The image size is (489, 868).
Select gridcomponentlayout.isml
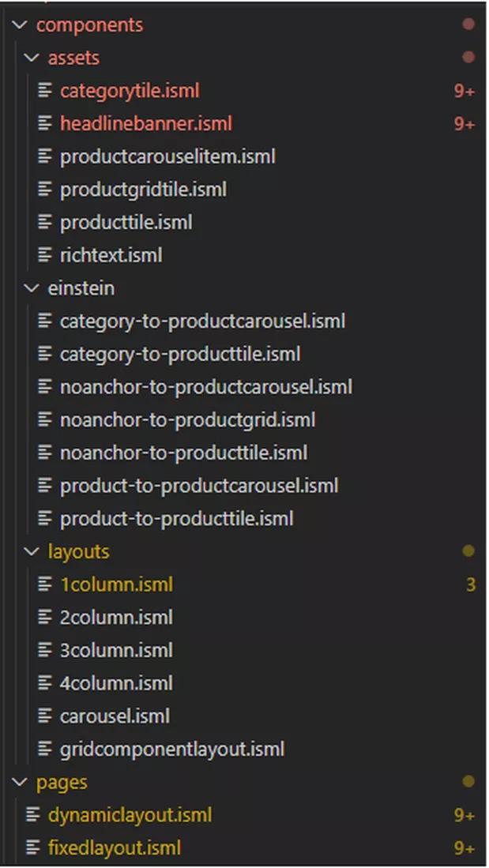[172, 749]
